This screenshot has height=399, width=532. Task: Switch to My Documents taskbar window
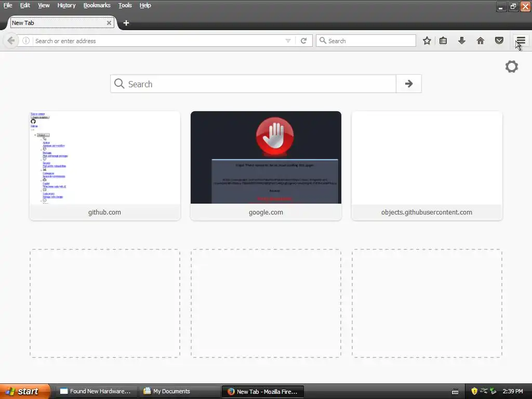179,391
